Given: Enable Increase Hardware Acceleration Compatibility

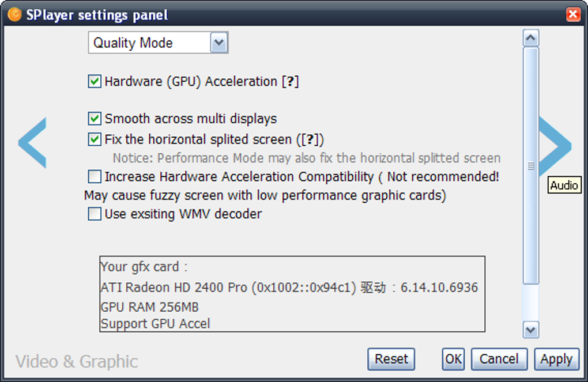Looking at the screenshot, I should [95, 176].
